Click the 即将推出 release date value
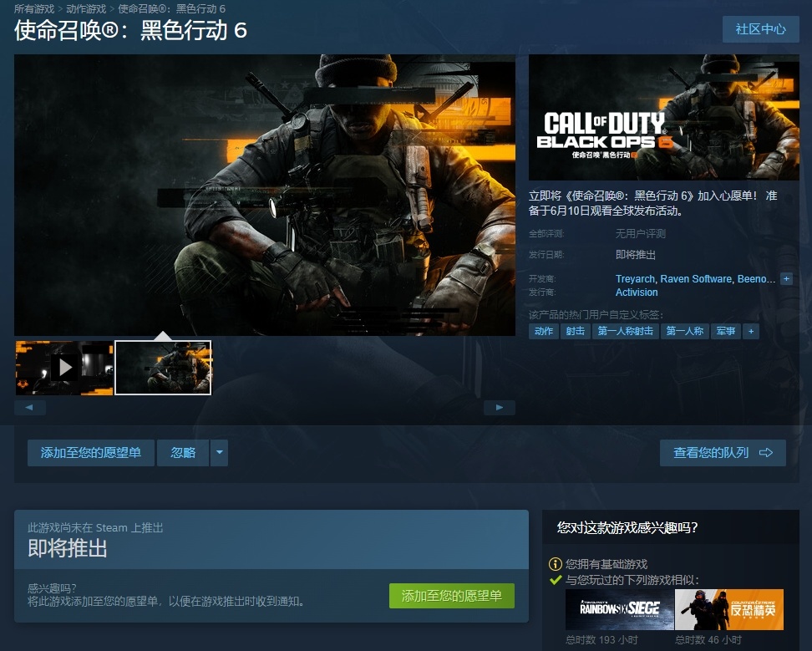The height and width of the screenshot is (651, 812). [x=636, y=255]
